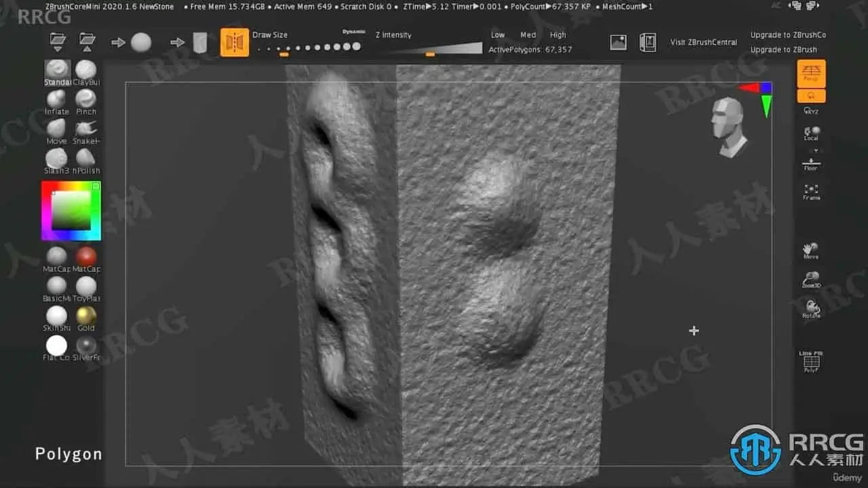This screenshot has width=868, height=488.
Task: Open the Visit ZBrushCentral link
Action: [704, 42]
